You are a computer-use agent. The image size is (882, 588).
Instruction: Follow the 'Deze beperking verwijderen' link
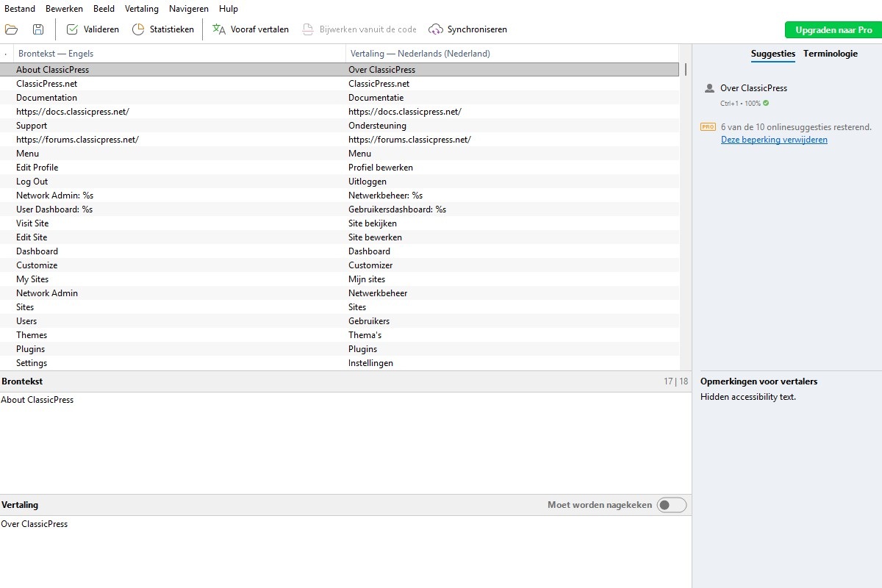click(x=774, y=140)
